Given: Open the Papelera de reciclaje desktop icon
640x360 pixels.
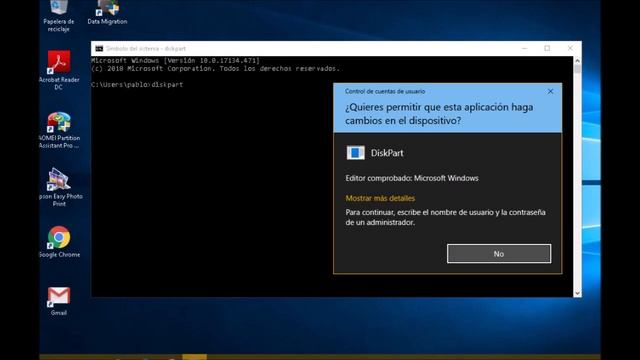Looking at the screenshot, I should coord(59,16).
